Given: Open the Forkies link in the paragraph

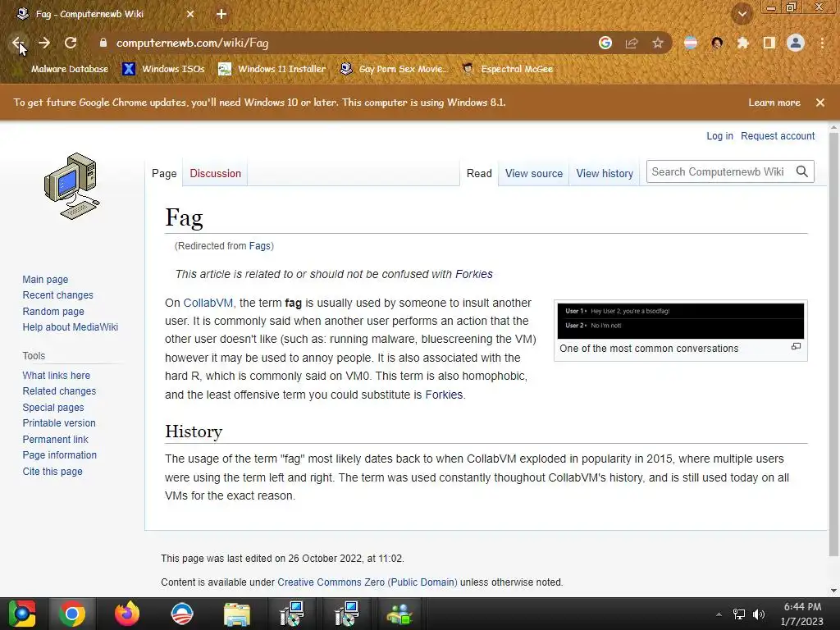Looking at the screenshot, I should (x=444, y=395).
